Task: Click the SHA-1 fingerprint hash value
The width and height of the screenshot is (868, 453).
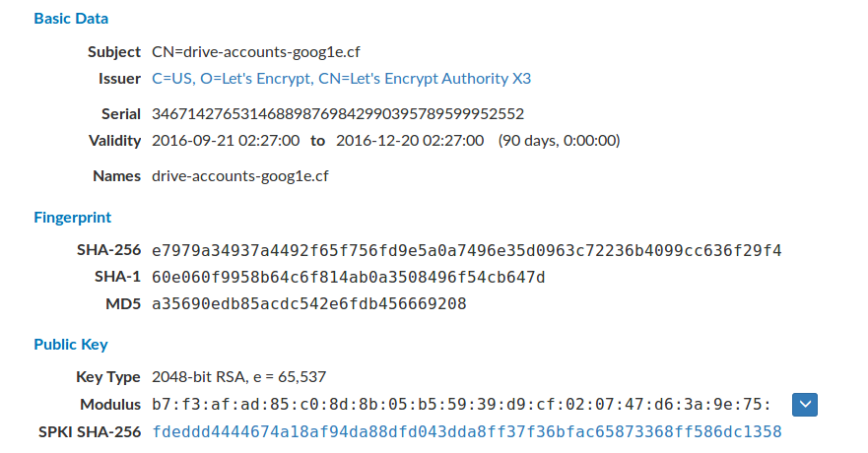Action: (348, 277)
